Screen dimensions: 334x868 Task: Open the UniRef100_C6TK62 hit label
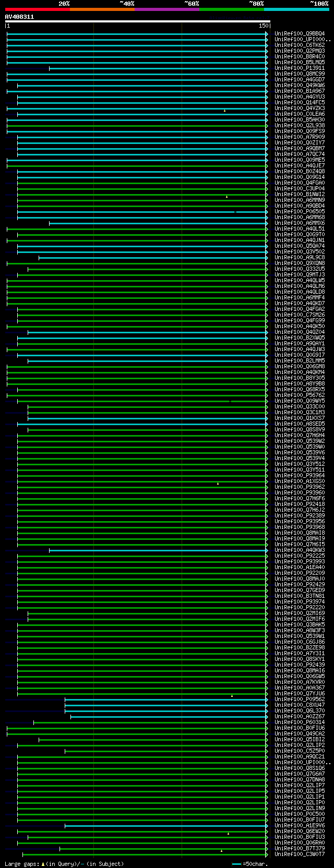click(300, 45)
